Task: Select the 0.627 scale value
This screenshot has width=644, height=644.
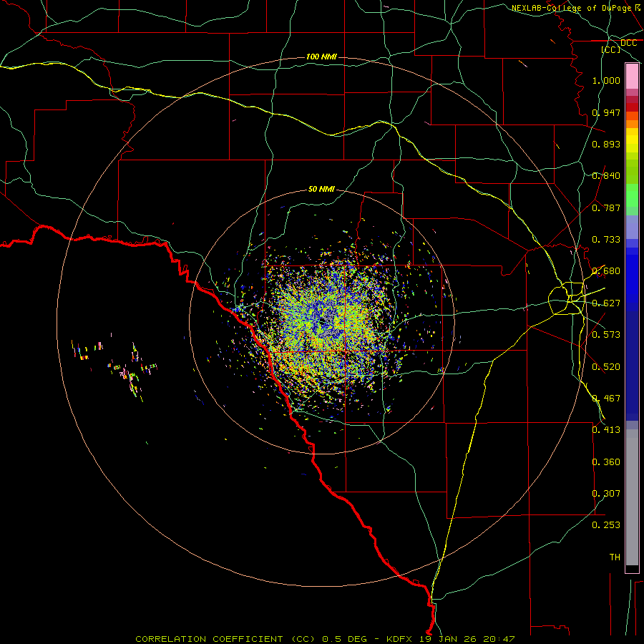Action: (606, 303)
